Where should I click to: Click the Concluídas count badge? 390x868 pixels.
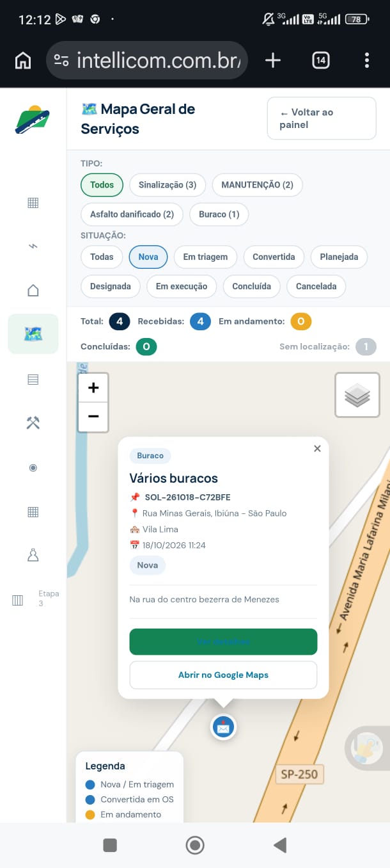click(x=146, y=346)
